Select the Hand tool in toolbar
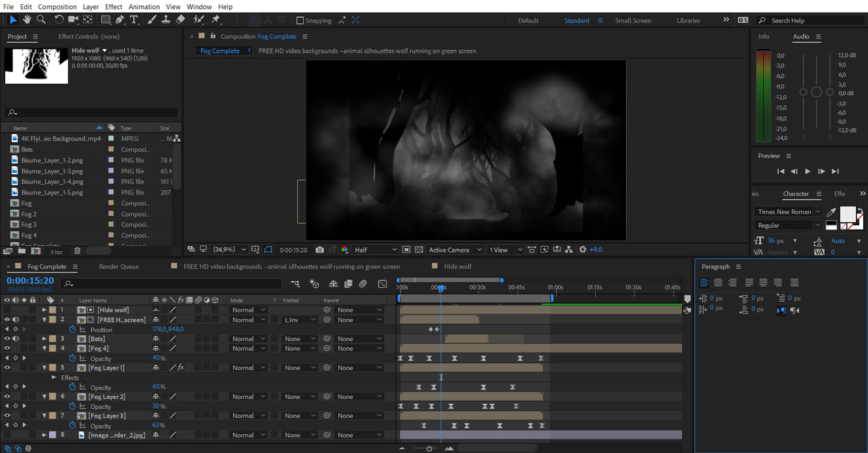Image resolution: width=868 pixels, height=453 pixels. coord(27,20)
